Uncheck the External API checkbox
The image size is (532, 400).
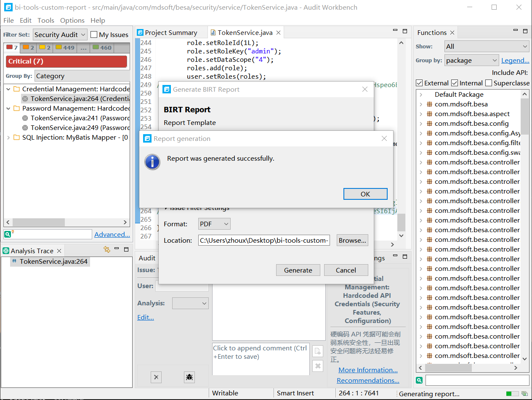[419, 83]
